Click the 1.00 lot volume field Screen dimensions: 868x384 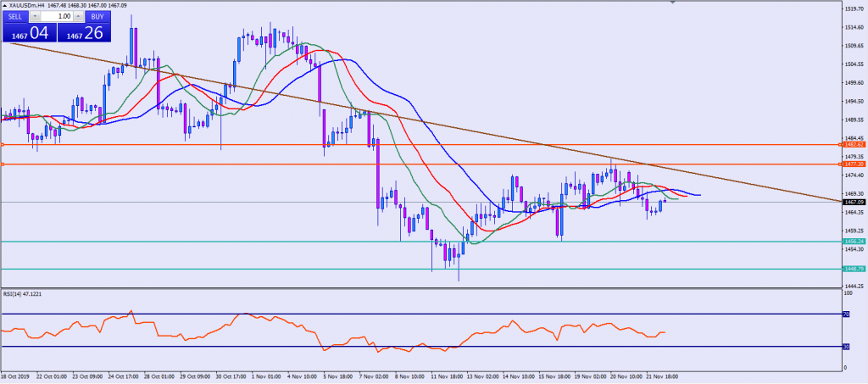click(x=57, y=16)
